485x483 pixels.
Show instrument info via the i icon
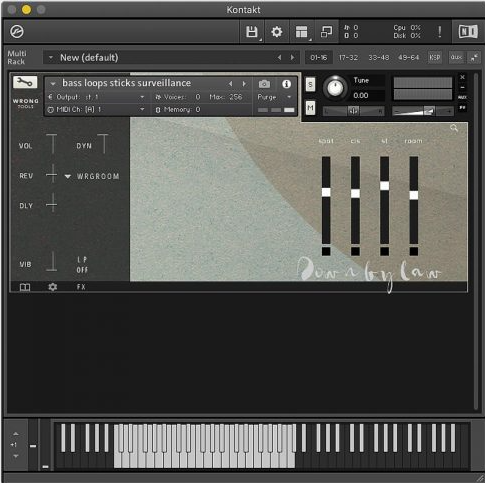point(286,84)
